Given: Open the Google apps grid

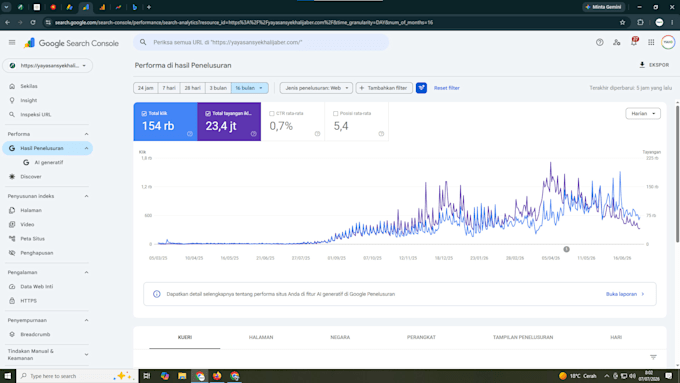Looking at the screenshot, I should pyautogui.click(x=651, y=43).
